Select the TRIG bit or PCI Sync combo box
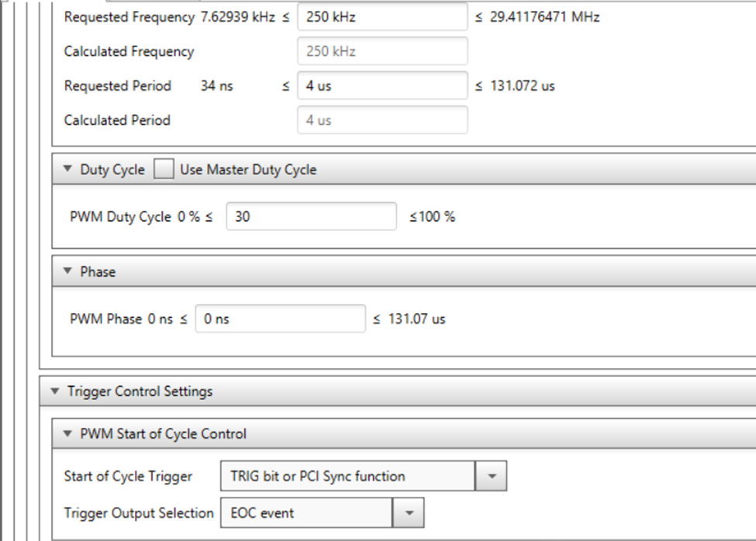The width and height of the screenshot is (756, 541). 347,476
